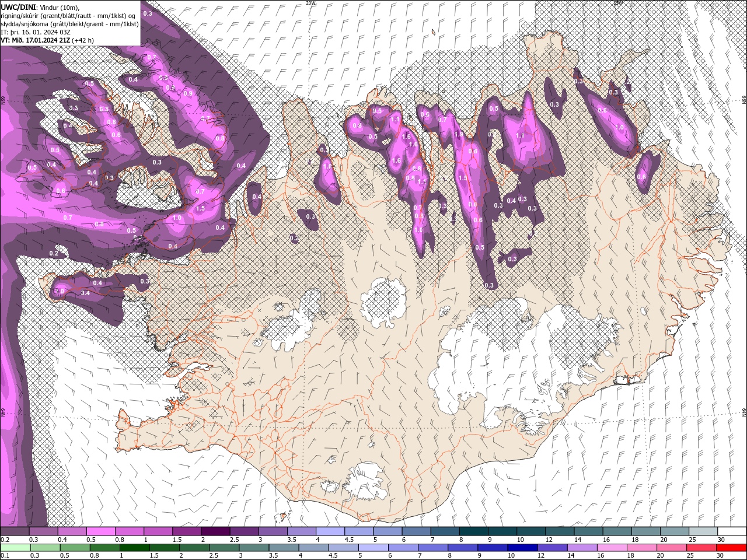Select the 'slydda/snjókoma' legend description line
747x560 pixels.
coord(69,24)
